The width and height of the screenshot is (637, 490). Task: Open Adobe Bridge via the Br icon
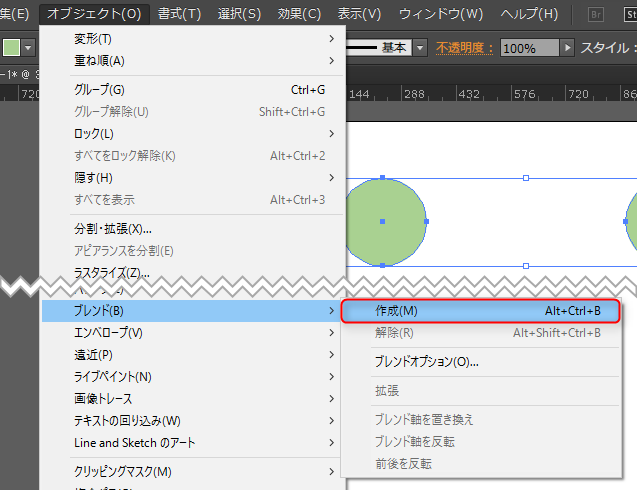[x=596, y=14]
